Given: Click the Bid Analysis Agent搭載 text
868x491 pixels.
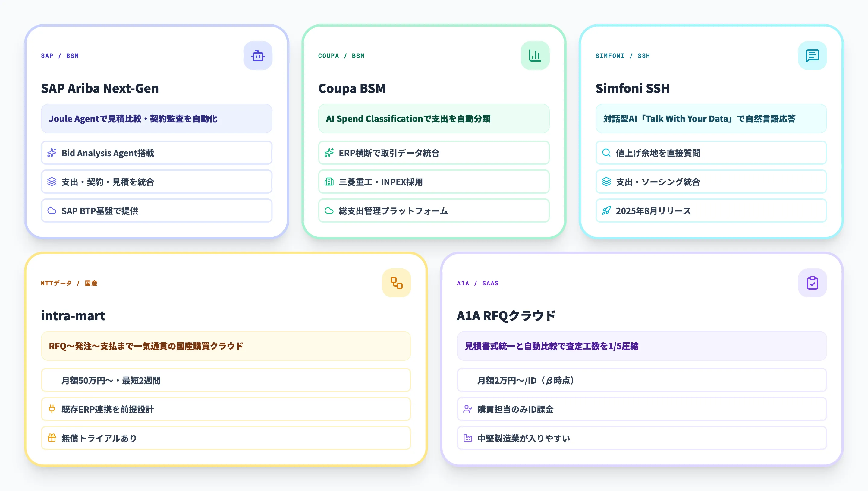Looking at the screenshot, I should (x=108, y=153).
